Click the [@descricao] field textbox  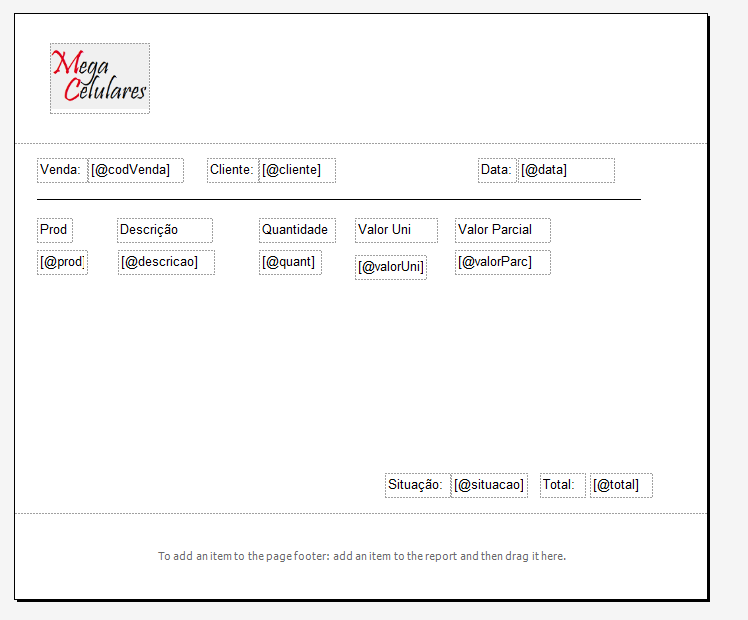tap(166, 262)
